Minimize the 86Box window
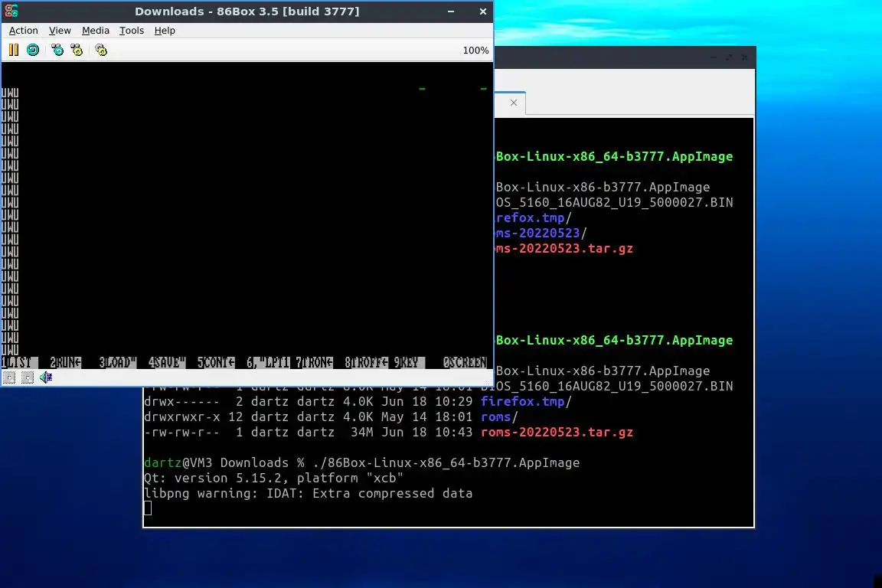Screen dimensions: 882x588 451,11
